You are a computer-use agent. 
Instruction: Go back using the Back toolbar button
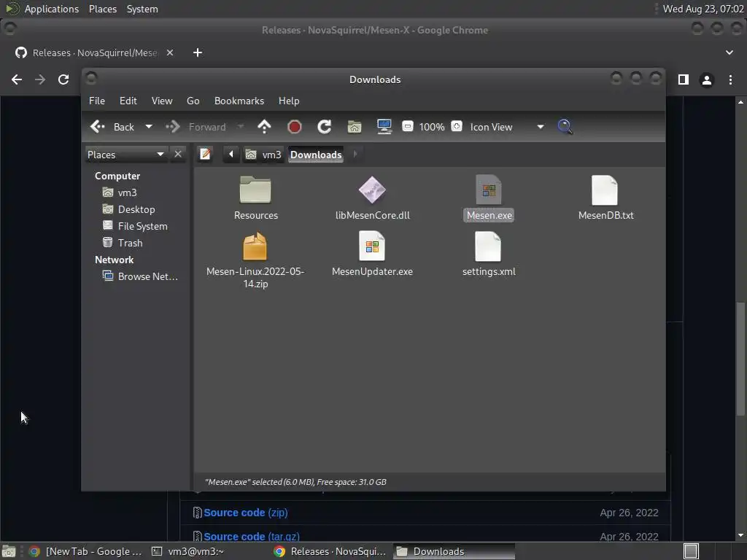pos(112,127)
